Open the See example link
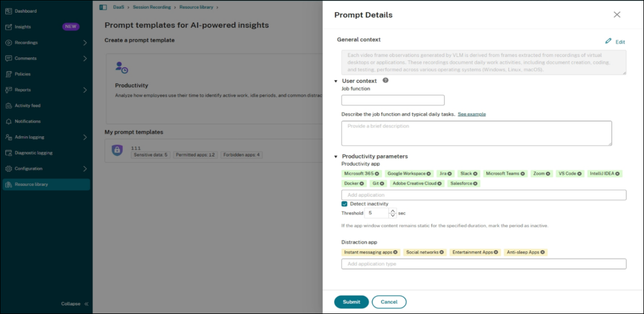The width and height of the screenshot is (644, 314). 472,114
